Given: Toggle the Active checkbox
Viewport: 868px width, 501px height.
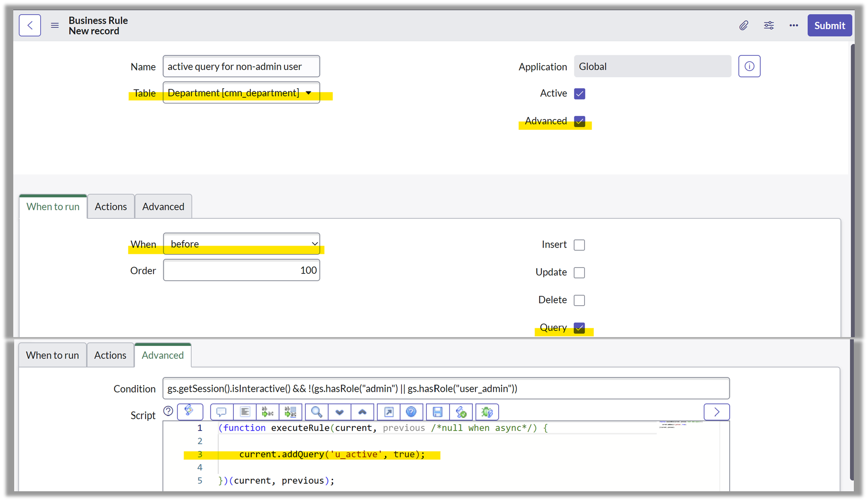Looking at the screenshot, I should (579, 93).
